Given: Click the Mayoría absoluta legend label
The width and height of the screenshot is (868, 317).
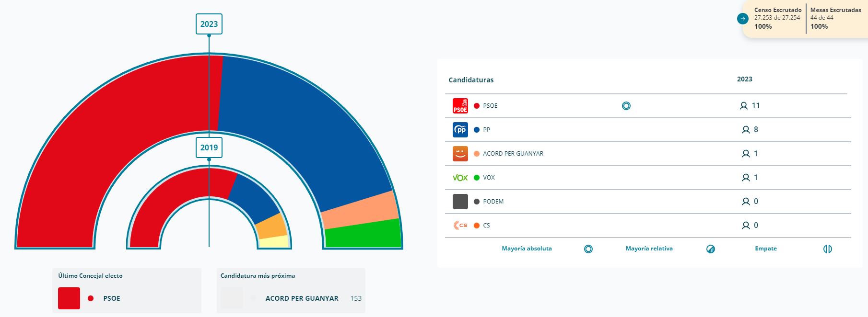Looking at the screenshot, I should point(527,249).
